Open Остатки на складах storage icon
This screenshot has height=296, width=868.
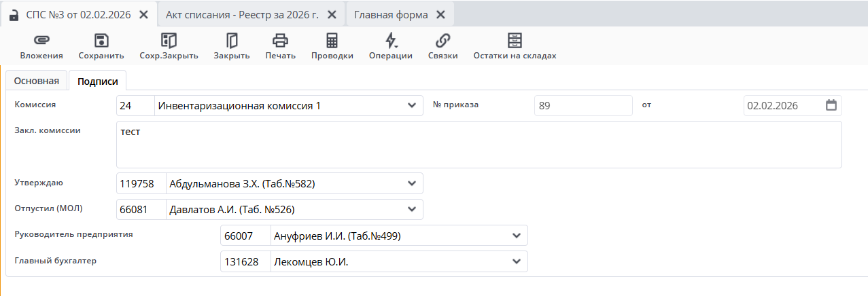(515, 41)
